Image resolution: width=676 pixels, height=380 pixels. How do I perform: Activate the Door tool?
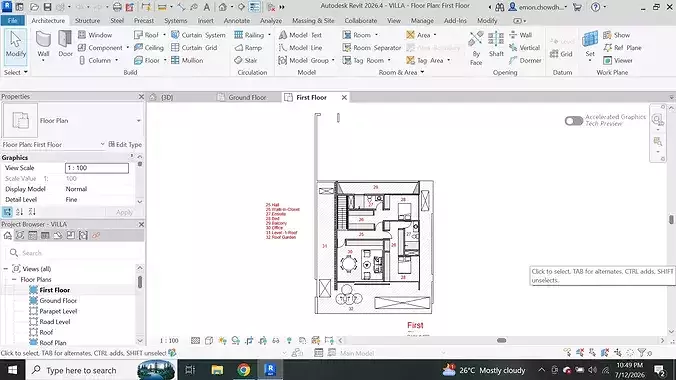pyautogui.click(x=66, y=44)
